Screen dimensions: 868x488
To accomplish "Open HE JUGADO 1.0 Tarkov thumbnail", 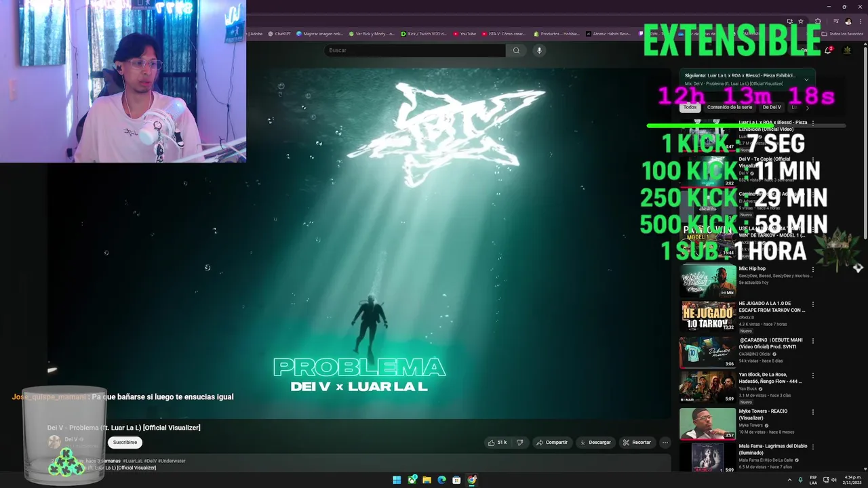I will click(708, 317).
